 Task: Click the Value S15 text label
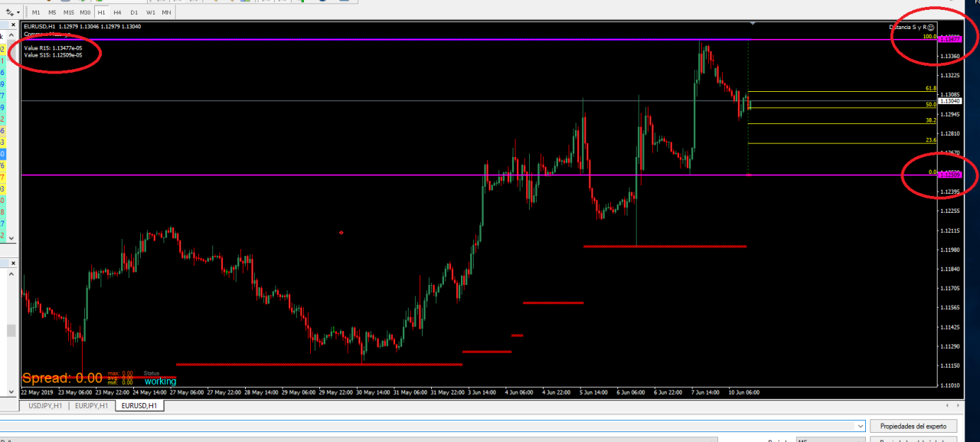53,55
